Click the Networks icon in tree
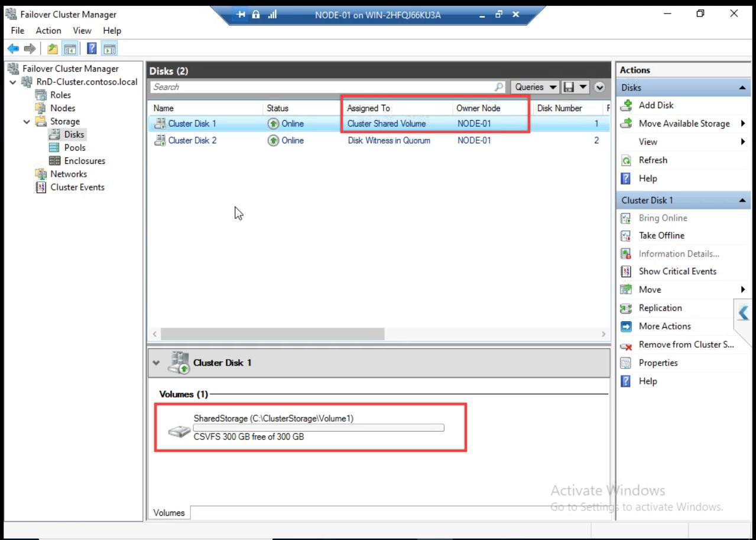The height and width of the screenshot is (540, 756). [41, 174]
